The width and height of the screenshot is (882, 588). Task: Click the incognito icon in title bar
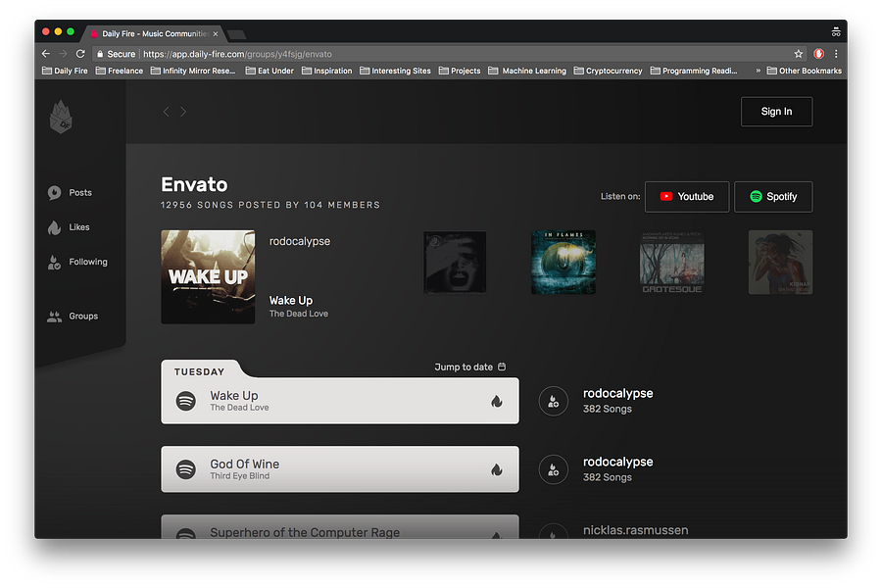836,32
